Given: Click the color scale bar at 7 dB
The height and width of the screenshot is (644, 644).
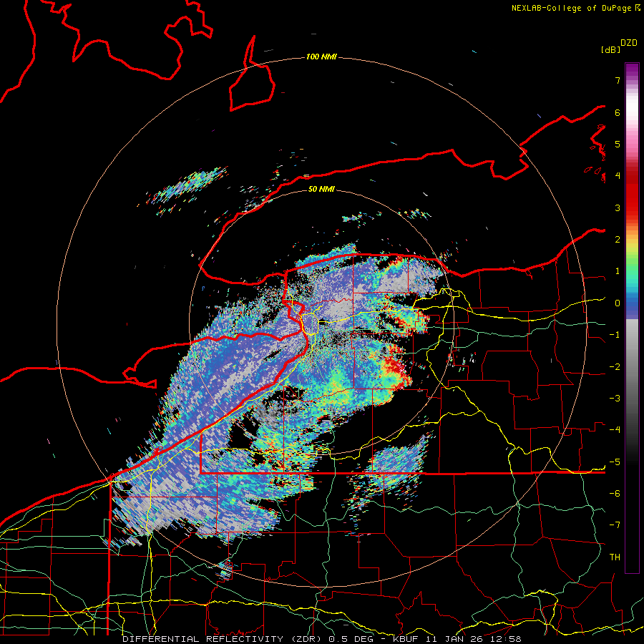Looking at the screenshot, I should click(632, 80).
